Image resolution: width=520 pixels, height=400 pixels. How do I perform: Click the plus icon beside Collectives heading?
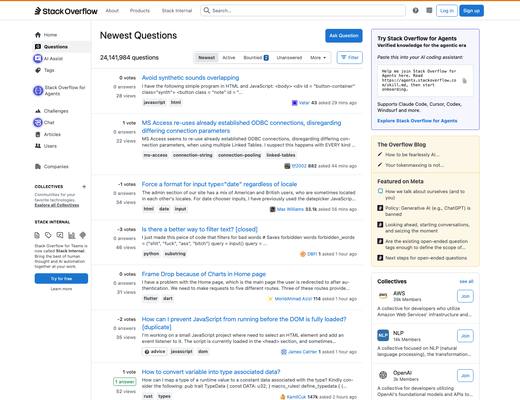point(84,187)
